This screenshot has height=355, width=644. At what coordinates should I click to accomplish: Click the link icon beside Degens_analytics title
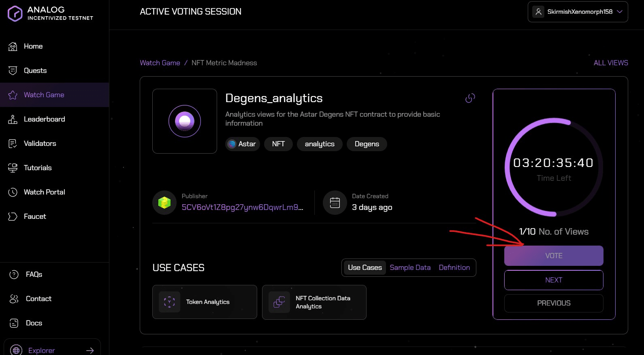[x=470, y=98]
